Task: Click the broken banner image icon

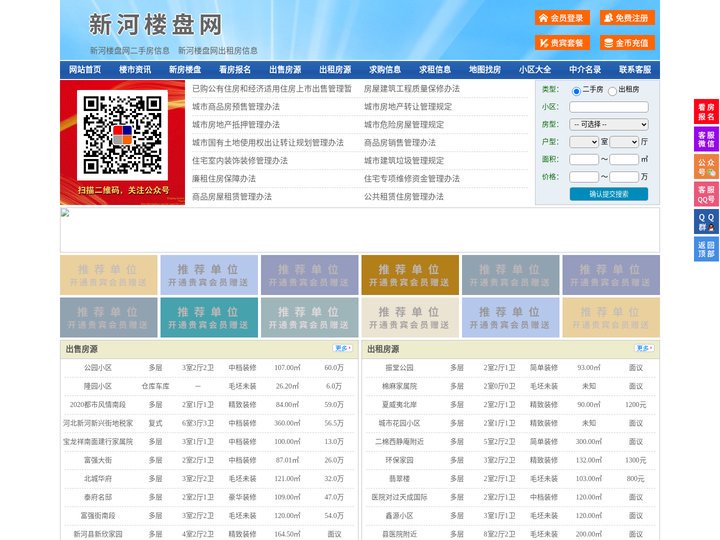Action: point(65,213)
